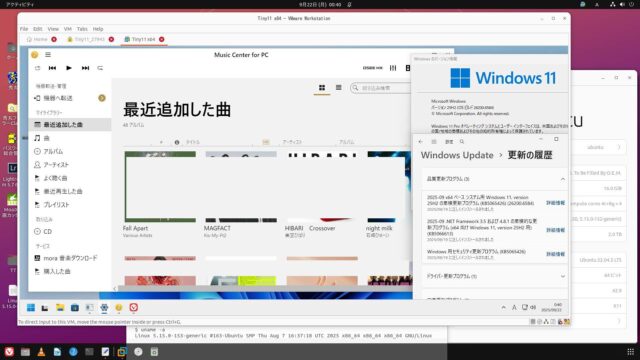Image resolution: width=640 pixels, height=360 pixels.
Task: Open 機器へ転送 in the sidebar
Action: click(58, 98)
